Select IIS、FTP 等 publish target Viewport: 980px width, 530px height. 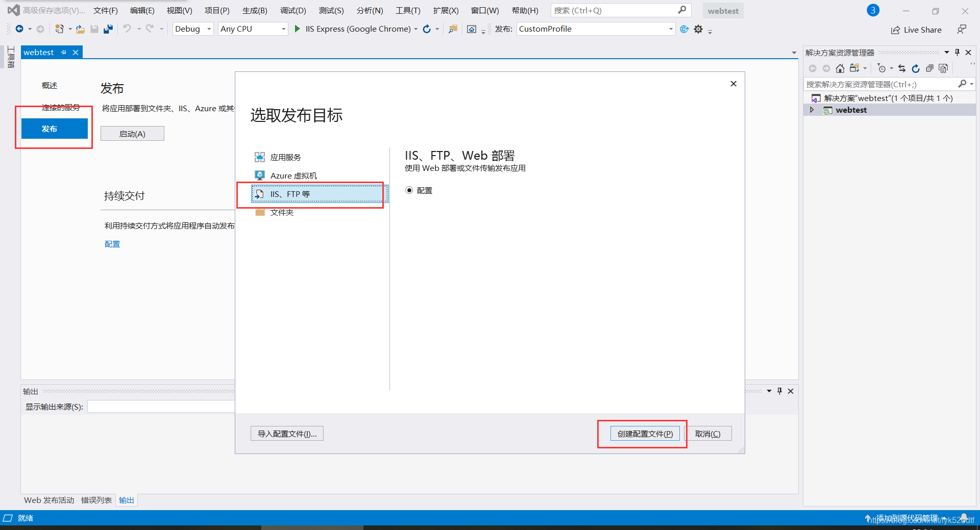(x=319, y=194)
